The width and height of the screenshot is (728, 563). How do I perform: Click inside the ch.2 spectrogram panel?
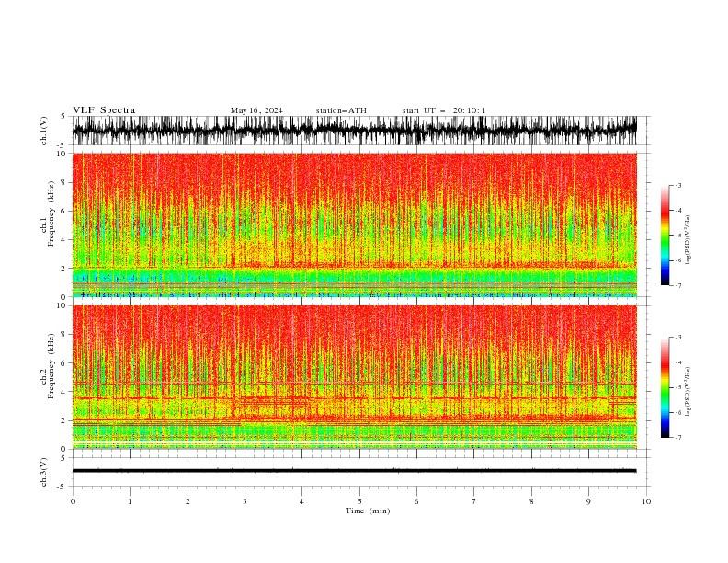(x=354, y=377)
